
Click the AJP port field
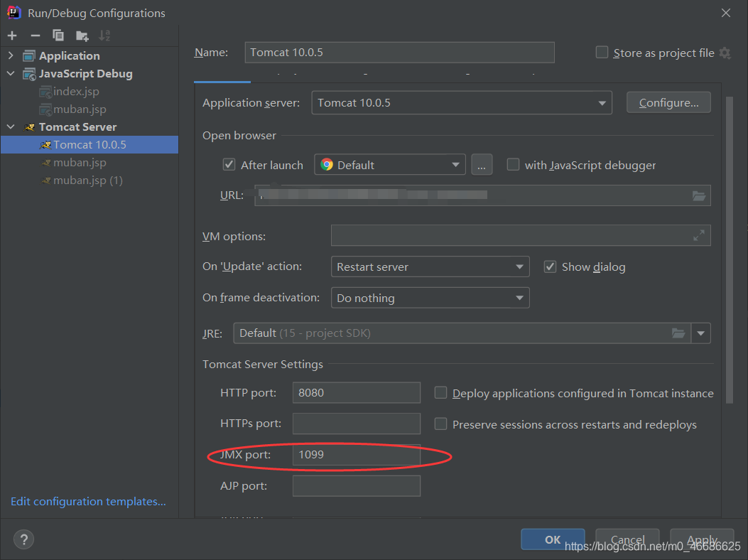(357, 486)
